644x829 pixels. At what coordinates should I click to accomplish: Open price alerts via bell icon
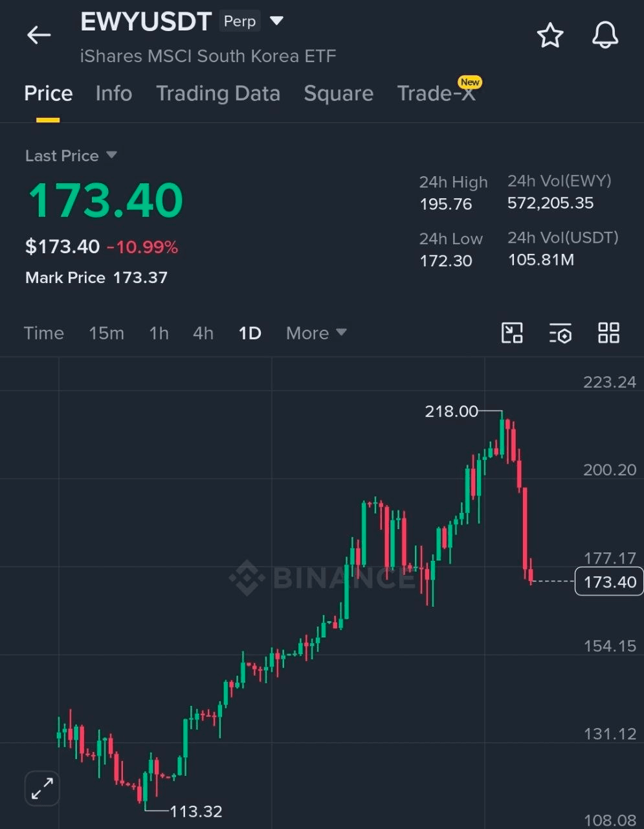pyautogui.click(x=605, y=35)
